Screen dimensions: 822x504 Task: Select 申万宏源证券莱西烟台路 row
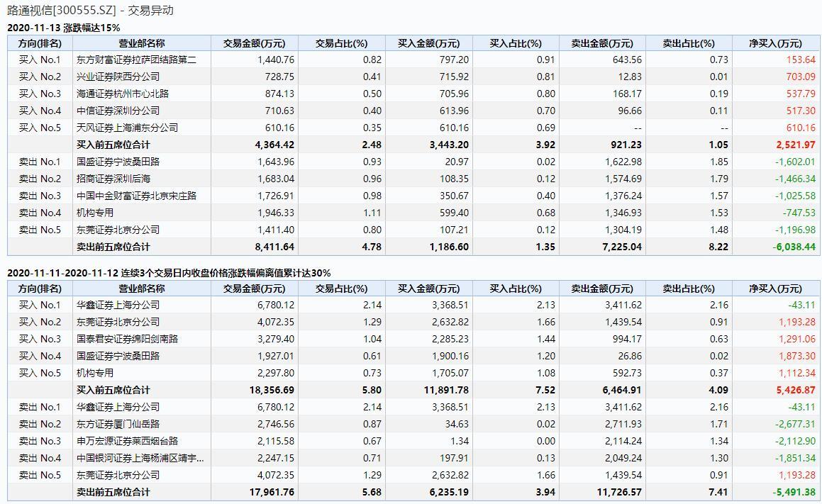413,441
